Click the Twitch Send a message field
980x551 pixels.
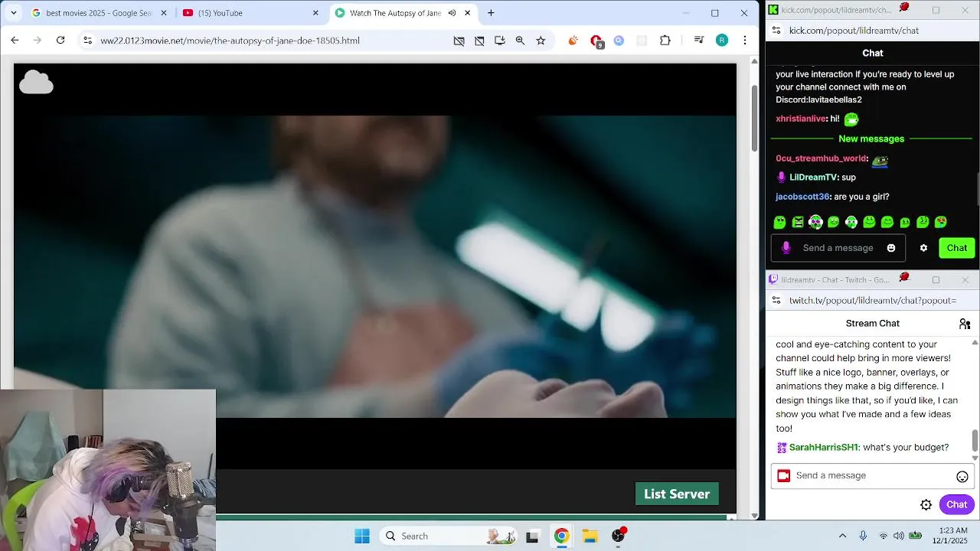click(x=872, y=475)
